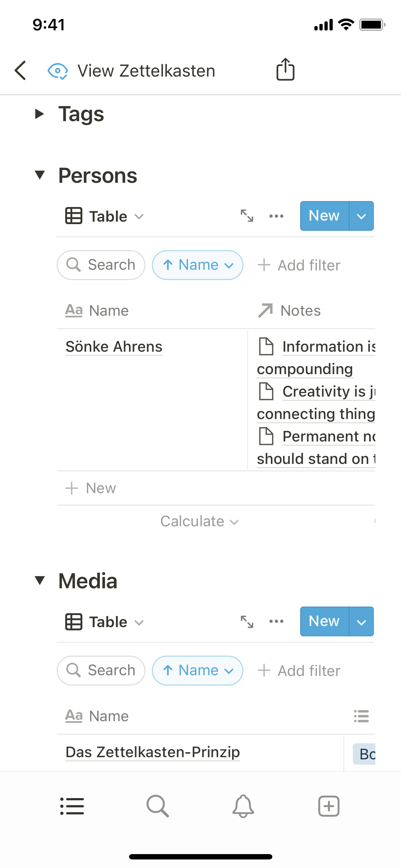Open Persons table more options menu
Image resolution: width=401 pixels, height=868 pixels.
[276, 216]
